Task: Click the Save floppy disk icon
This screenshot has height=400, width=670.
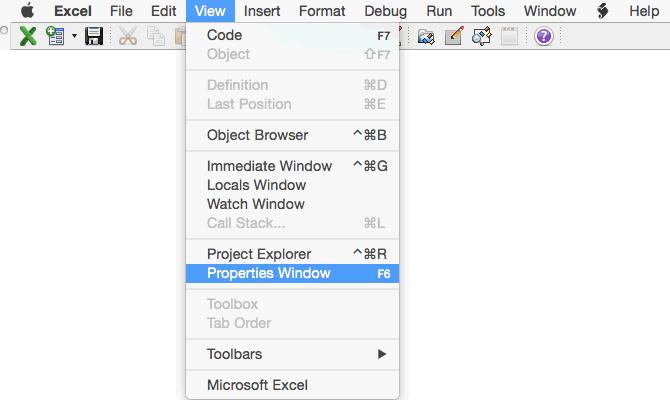Action: [94, 36]
